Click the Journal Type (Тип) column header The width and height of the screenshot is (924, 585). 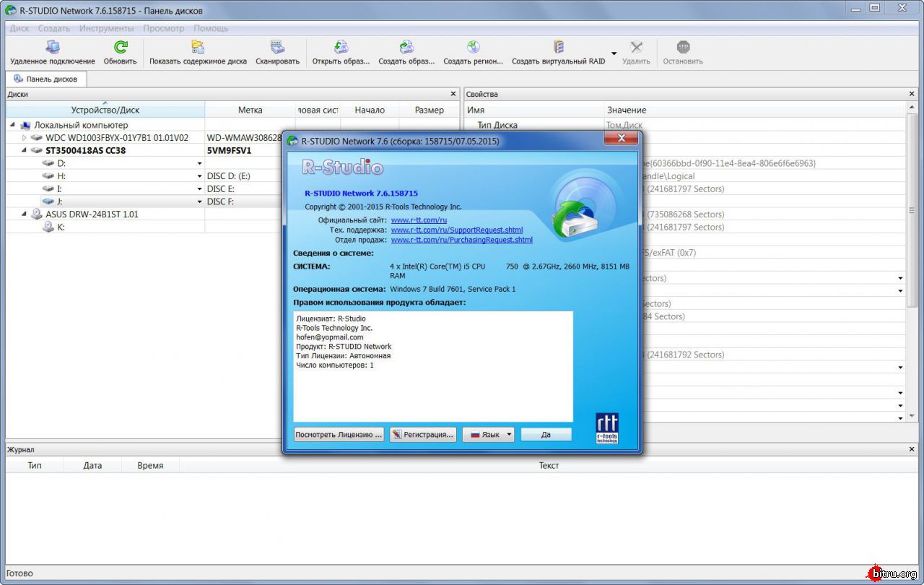(35, 465)
